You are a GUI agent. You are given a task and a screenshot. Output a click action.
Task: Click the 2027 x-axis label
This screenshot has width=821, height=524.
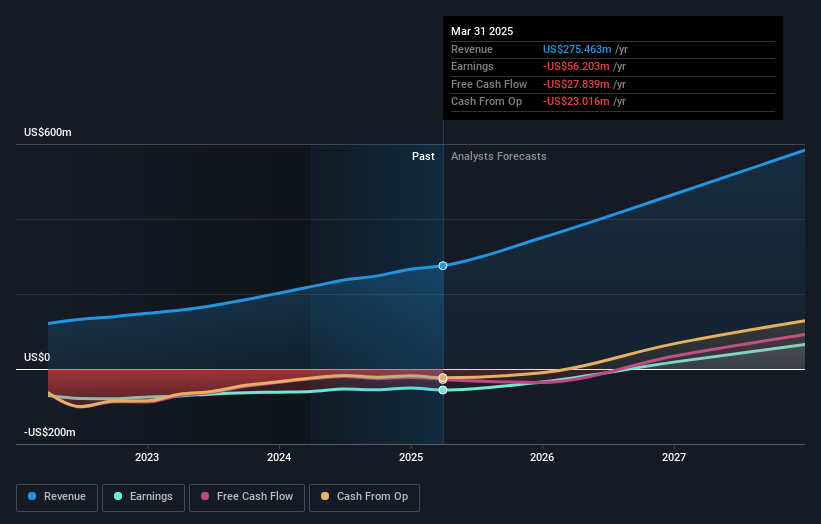coord(674,457)
